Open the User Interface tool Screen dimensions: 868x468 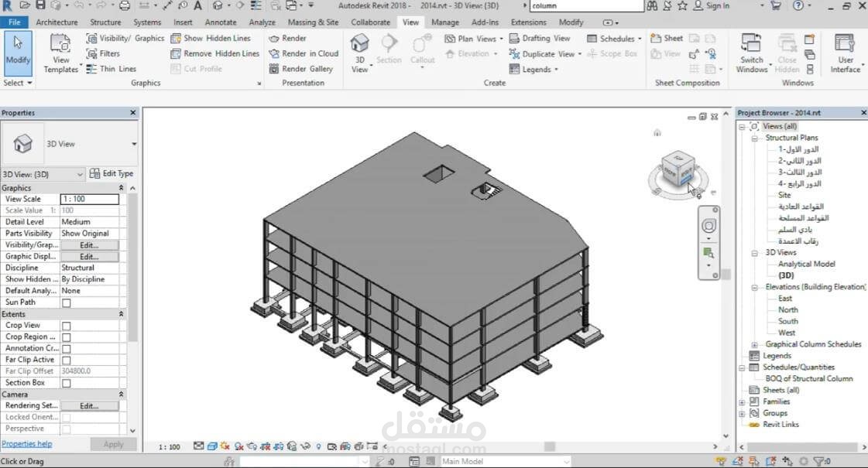[845, 53]
